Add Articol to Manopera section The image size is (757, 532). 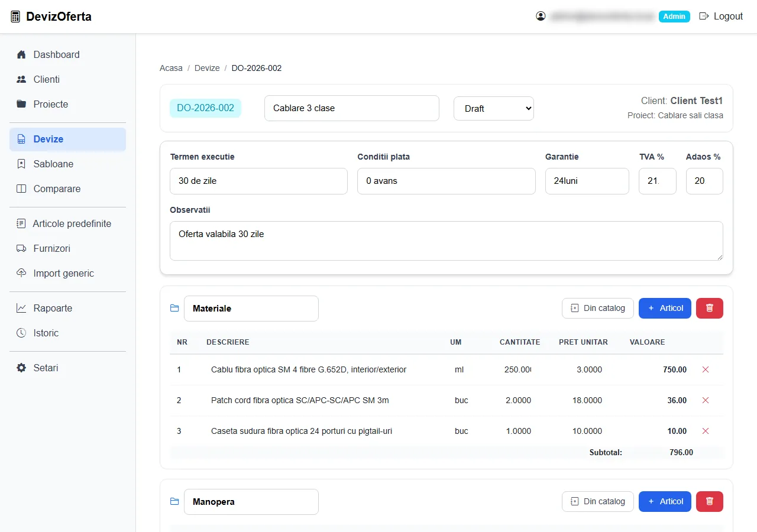pyautogui.click(x=665, y=501)
